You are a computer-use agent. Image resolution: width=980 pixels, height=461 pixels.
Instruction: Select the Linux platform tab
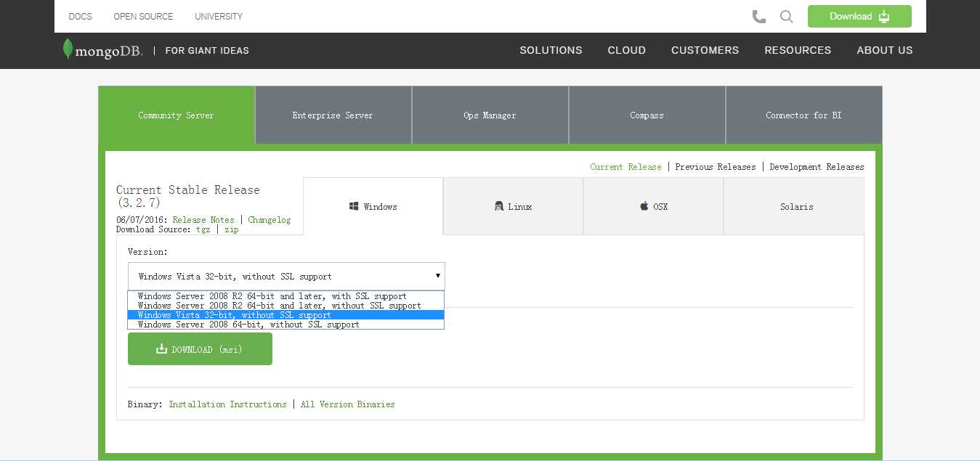pyautogui.click(x=514, y=207)
